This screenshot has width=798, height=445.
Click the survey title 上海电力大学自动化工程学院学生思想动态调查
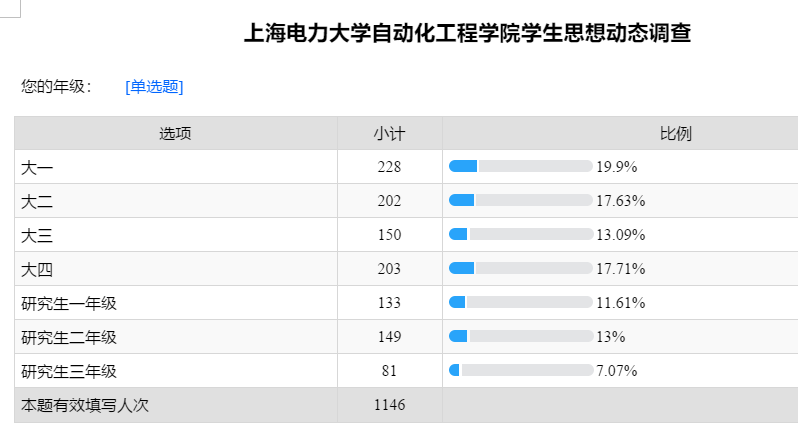(468, 34)
